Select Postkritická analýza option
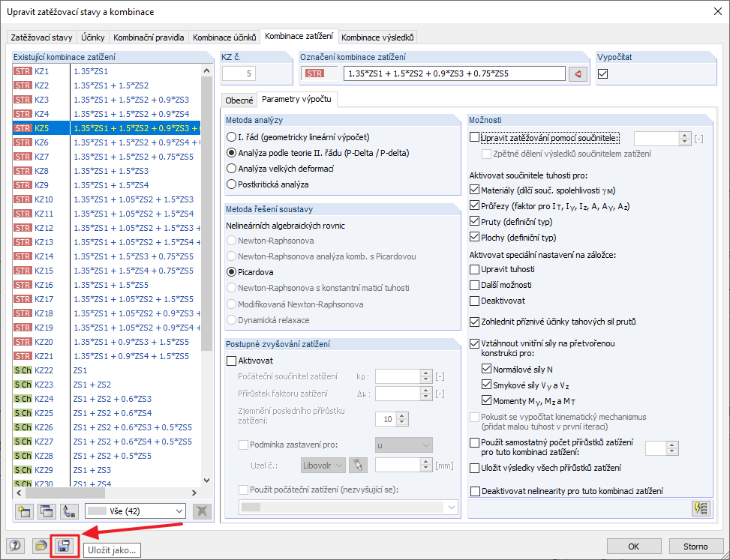 click(231, 184)
